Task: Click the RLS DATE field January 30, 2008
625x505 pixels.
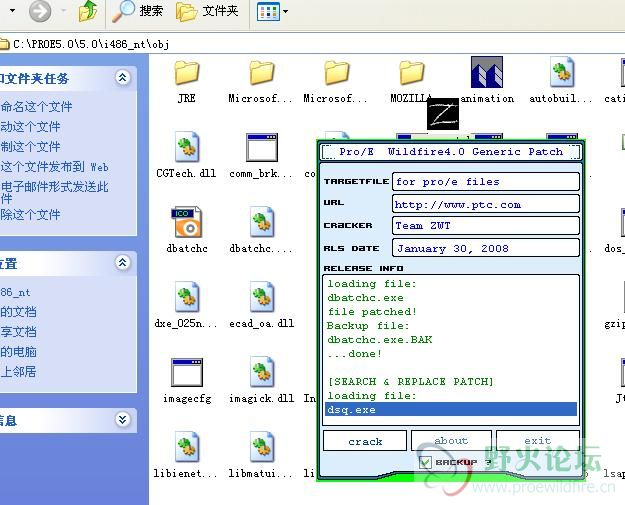Action: click(486, 248)
